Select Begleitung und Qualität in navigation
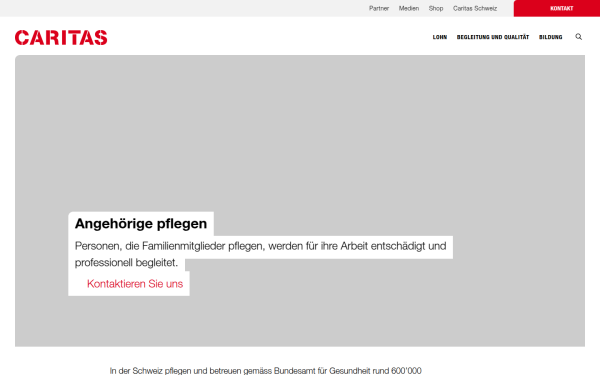This screenshot has height=375, width=600. 493,37
